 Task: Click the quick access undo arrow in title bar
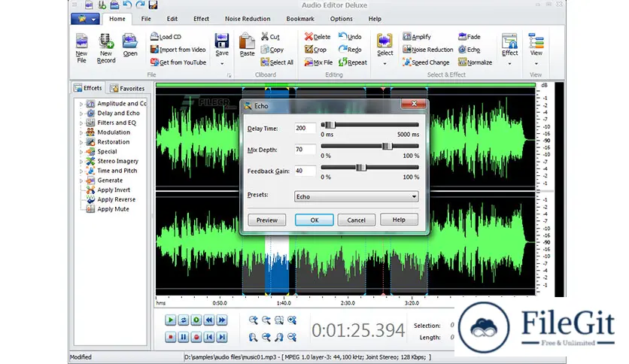coord(128,5)
